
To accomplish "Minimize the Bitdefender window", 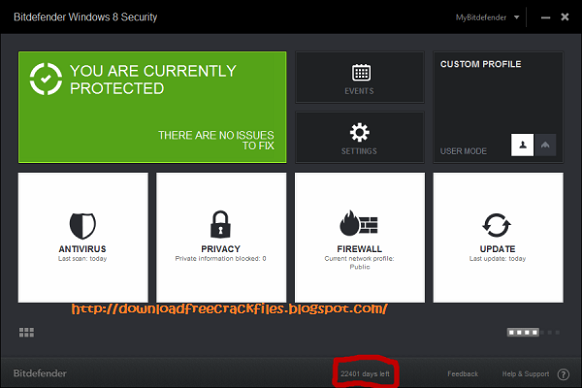I will point(545,17).
